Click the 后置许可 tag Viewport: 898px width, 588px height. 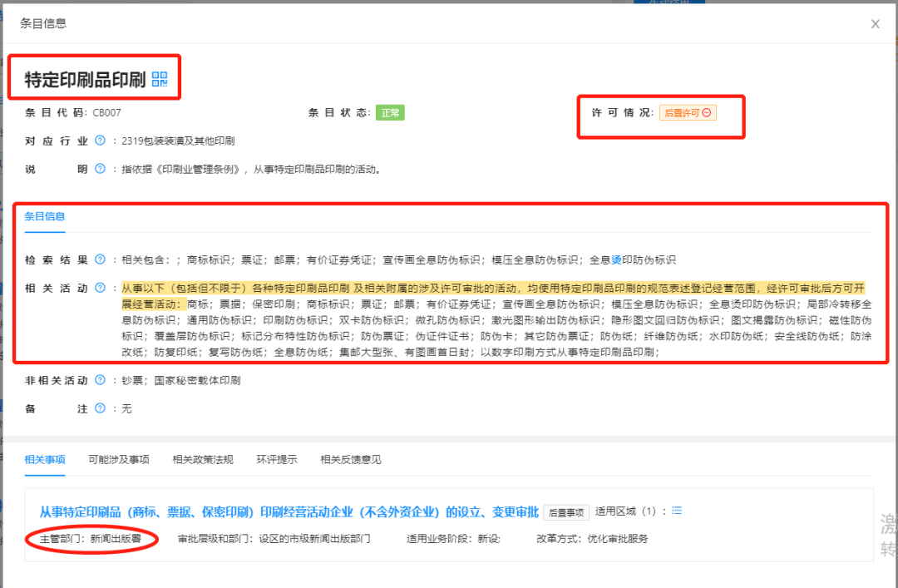click(x=688, y=113)
